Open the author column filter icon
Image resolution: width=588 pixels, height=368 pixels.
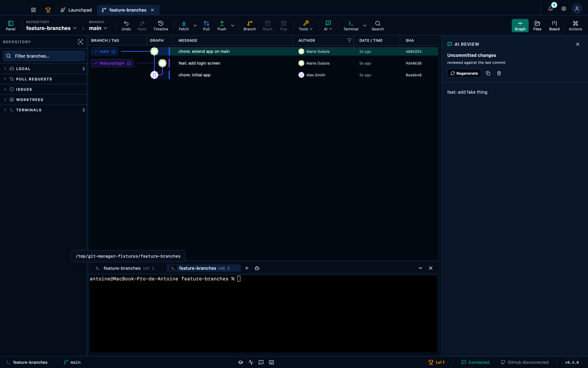[x=349, y=40]
